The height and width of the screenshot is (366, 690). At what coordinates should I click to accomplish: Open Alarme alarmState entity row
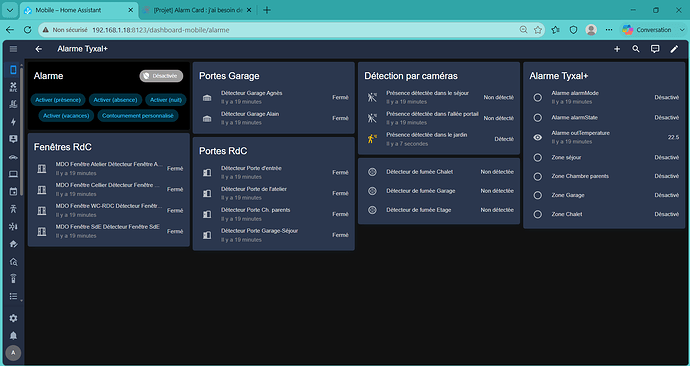(604, 118)
